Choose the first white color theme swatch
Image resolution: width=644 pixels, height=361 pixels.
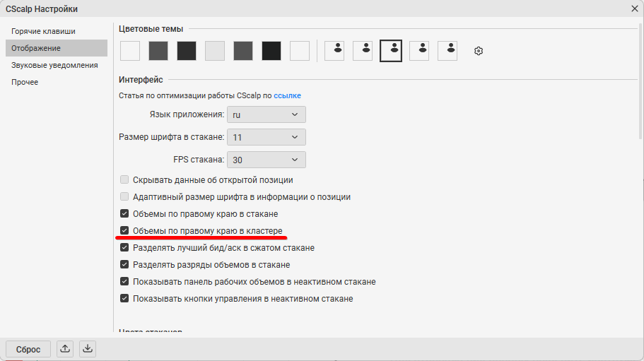130,51
